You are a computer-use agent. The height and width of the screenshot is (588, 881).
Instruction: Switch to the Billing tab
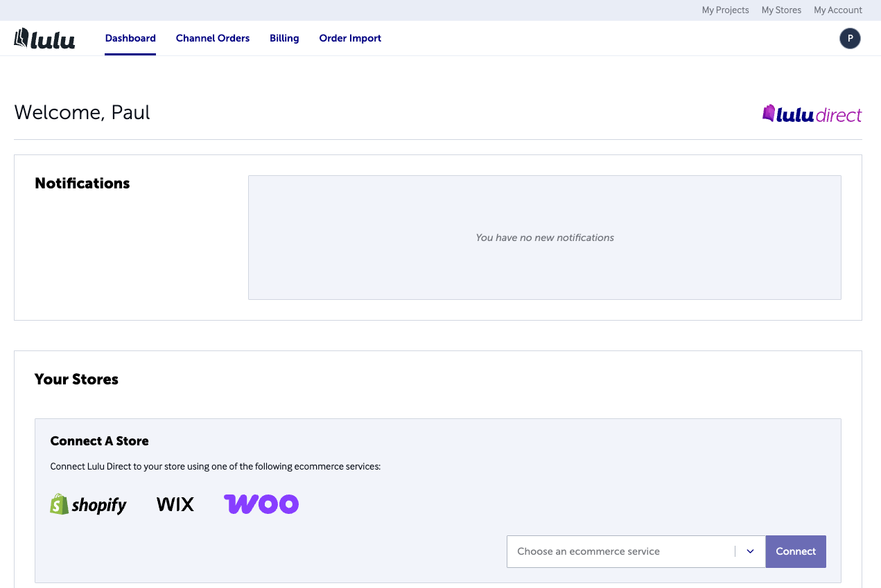[284, 38]
